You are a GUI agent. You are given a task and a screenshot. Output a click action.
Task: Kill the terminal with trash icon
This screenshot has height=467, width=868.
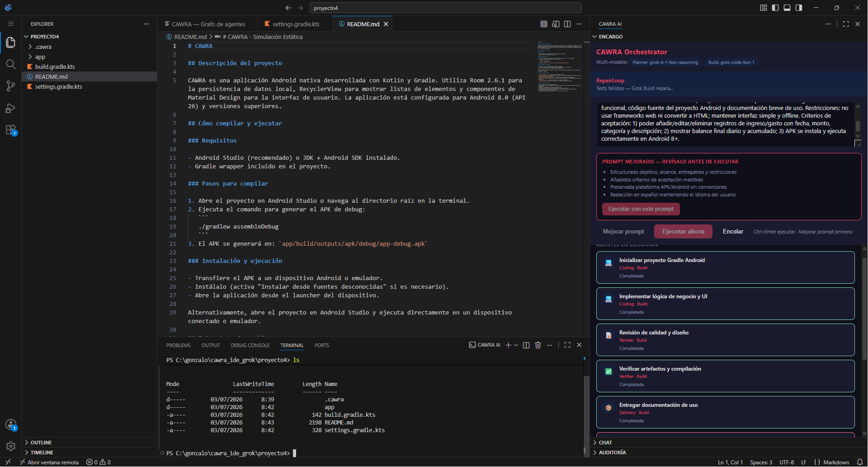coord(538,345)
